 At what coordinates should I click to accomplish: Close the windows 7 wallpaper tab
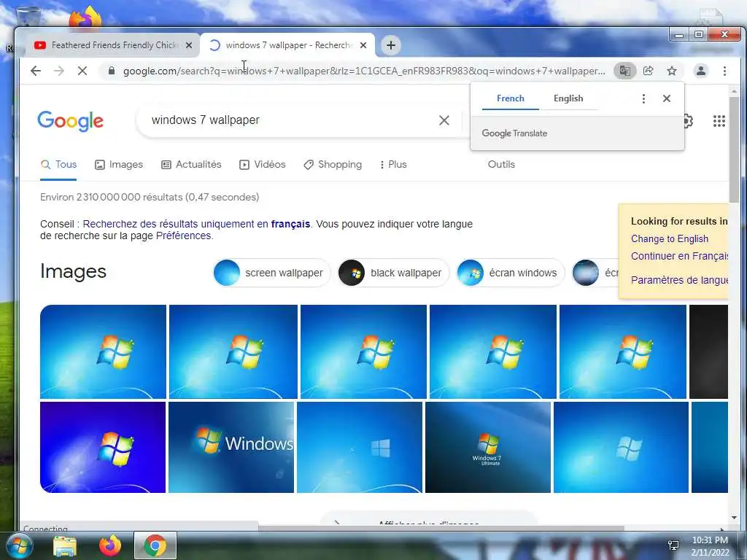(x=363, y=45)
